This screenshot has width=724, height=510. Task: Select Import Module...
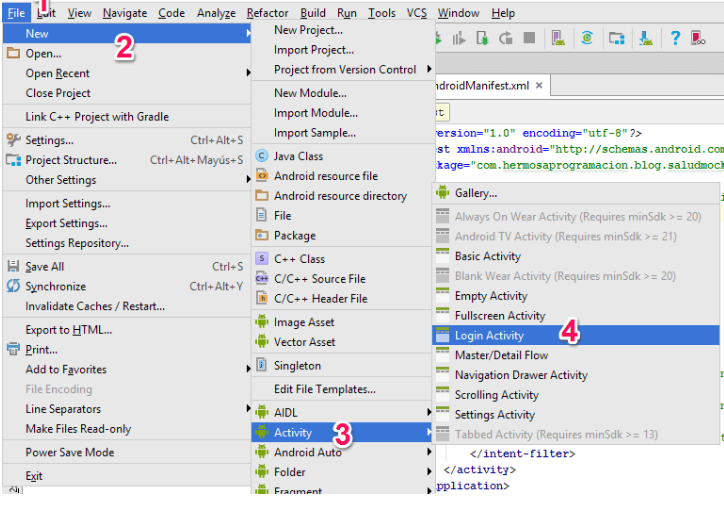pos(343,113)
